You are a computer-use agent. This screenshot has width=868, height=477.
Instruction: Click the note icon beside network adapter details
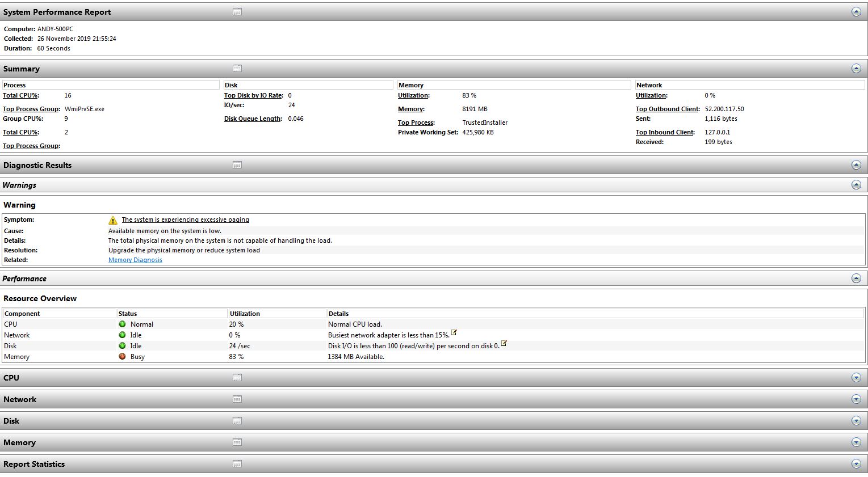(x=454, y=333)
